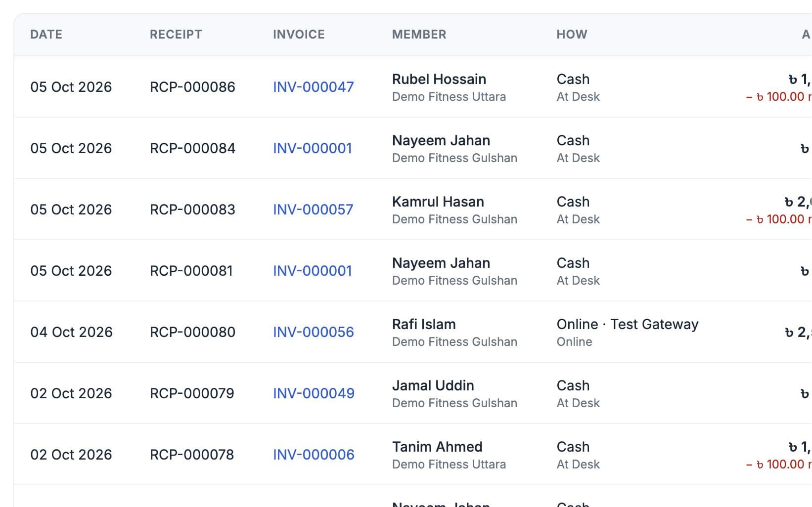Click Online label under Test Gateway
The height and width of the screenshot is (507, 812).
pyautogui.click(x=574, y=342)
